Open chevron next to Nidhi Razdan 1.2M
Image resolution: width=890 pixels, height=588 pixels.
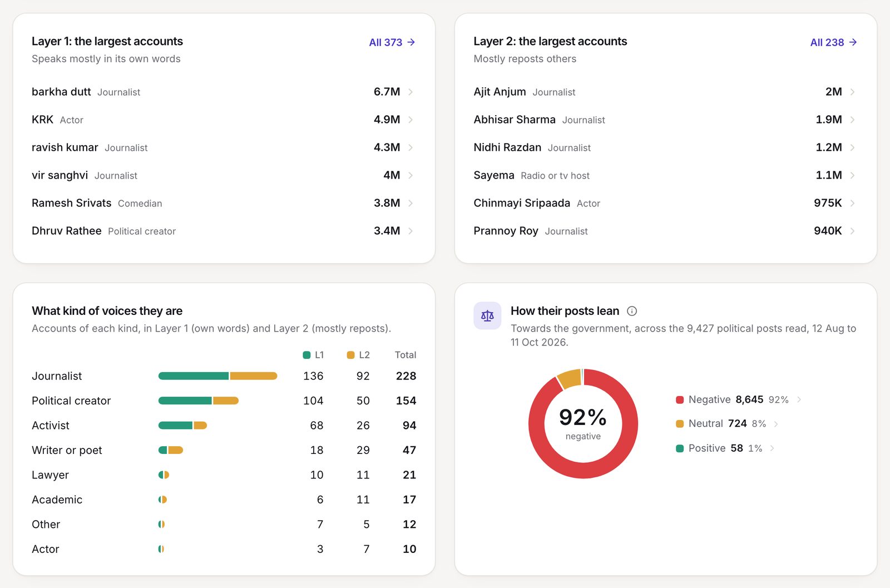click(x=852, y=147)
